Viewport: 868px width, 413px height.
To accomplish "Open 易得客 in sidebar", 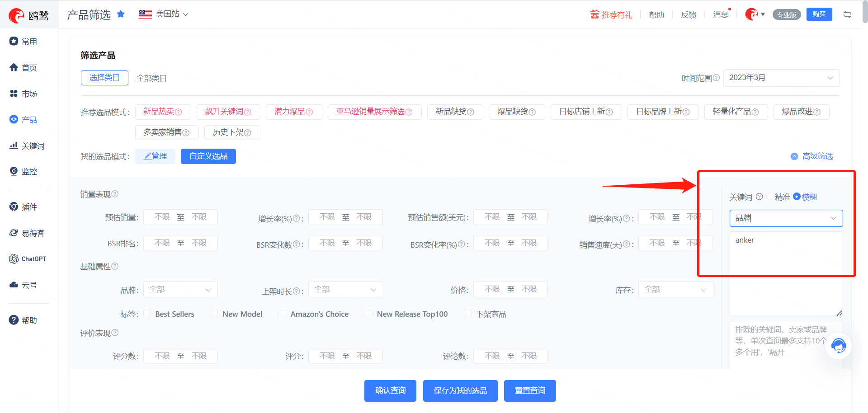I will pyautogui.click(x=27, y=233).
